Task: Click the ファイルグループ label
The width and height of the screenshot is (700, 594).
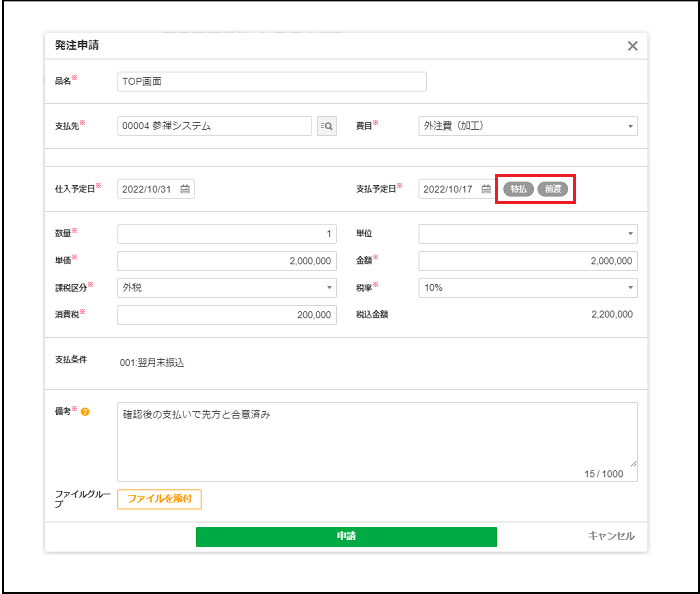Action: [82, 499]
